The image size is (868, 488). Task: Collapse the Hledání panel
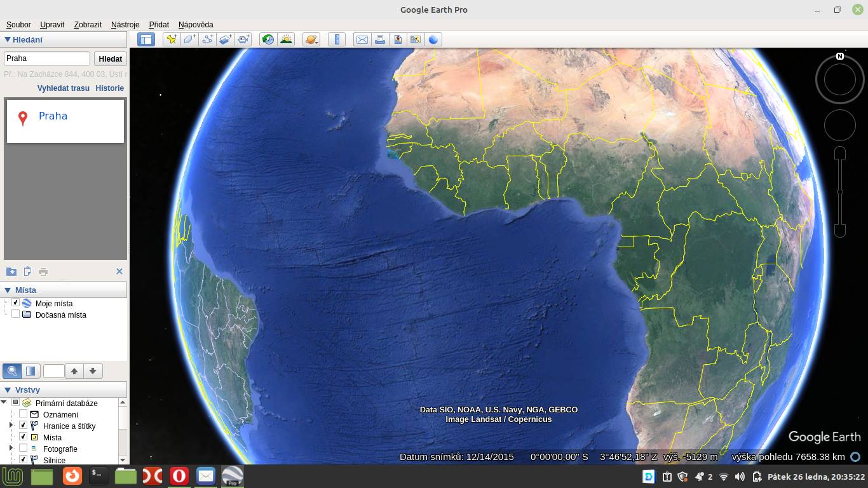(8, 39)
